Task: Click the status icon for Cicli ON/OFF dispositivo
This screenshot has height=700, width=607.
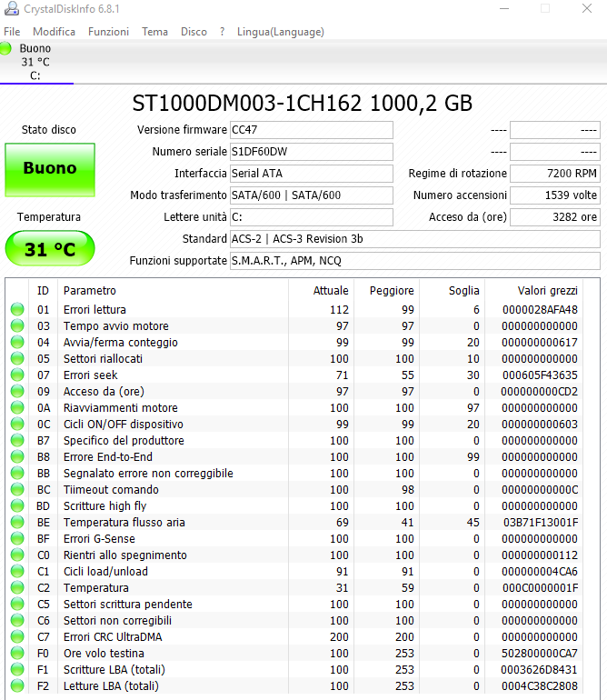Action: 17,425
